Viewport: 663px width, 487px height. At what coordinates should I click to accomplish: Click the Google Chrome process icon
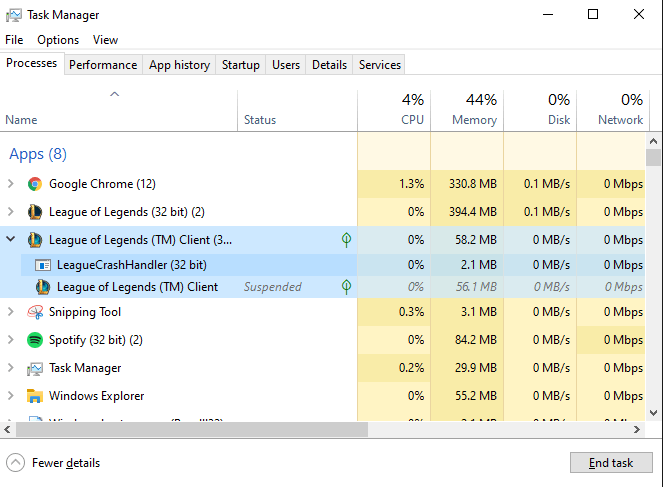tap(35, 184)
